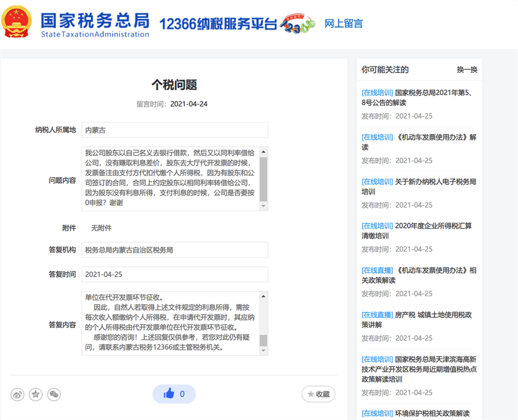
Task: Select the 纳税人所属地 input showing 内蒙古
Action: (173, 130)
